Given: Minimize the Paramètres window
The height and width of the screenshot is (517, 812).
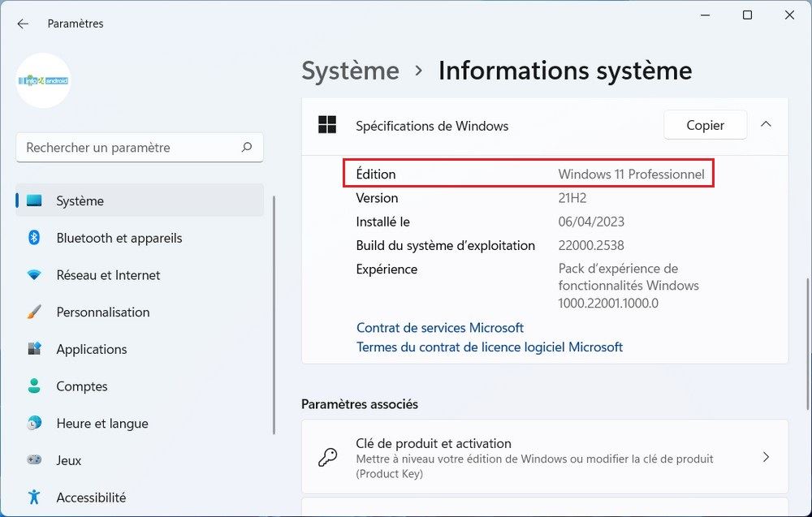Looking at the screenshot, I should (706, 15).
